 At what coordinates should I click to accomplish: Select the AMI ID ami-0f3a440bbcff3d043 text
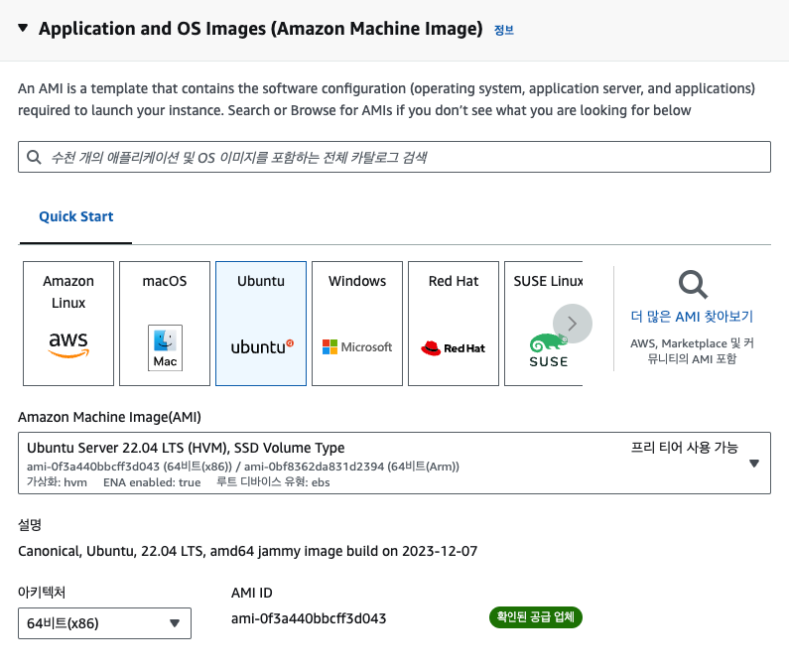click(309, 618)
